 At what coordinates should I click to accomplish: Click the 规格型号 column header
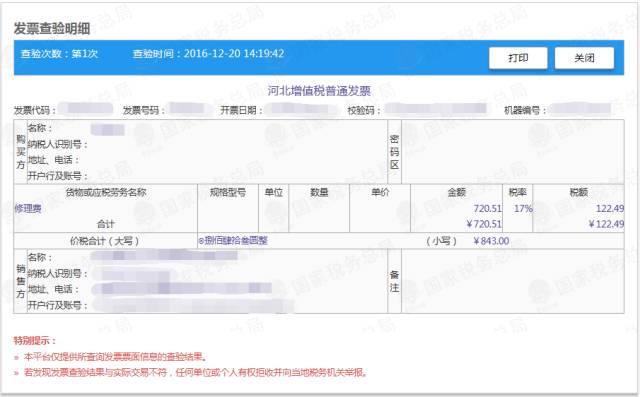[x=228, y=192]
